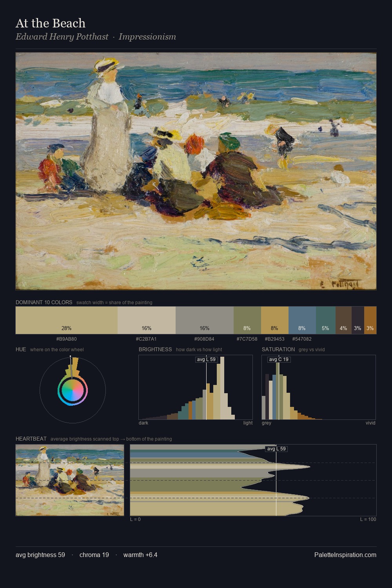Click the light axis label
Image resolution: width=392 pixels, height=588 pixels.
coord(248,423)
